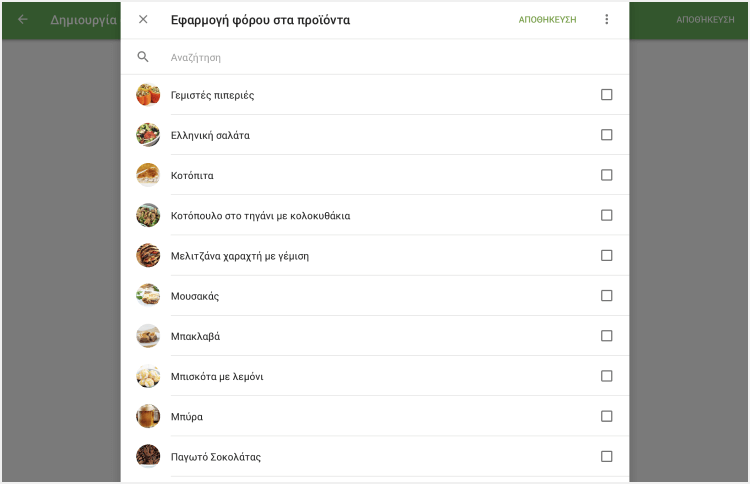Click the Μουσακάς product image icon
This screenshot has height=484, width=750.
click(x=148, y=296)
